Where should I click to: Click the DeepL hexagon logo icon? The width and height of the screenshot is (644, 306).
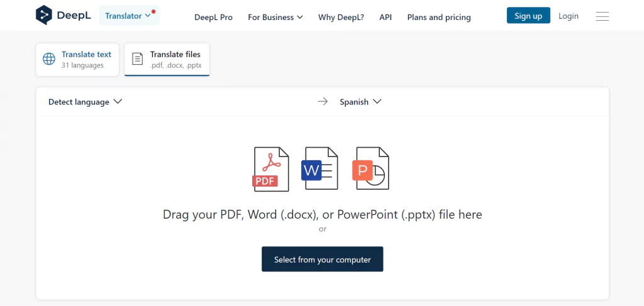pyautogui.click(x=44, y=15)
